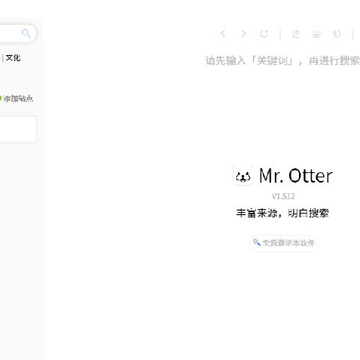Click the white site box under 添加站点
Viewport: 360px width, 360px height.
coord(17,129)
